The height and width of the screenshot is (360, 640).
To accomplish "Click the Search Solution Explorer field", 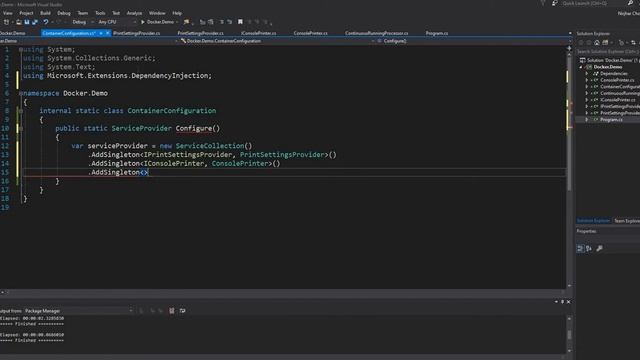I will 608,51.
